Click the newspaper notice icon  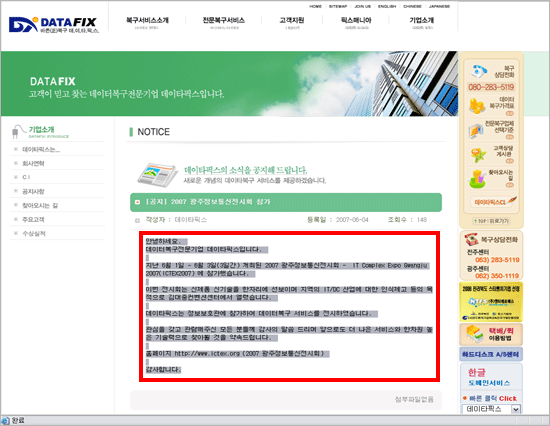point(157,174)
